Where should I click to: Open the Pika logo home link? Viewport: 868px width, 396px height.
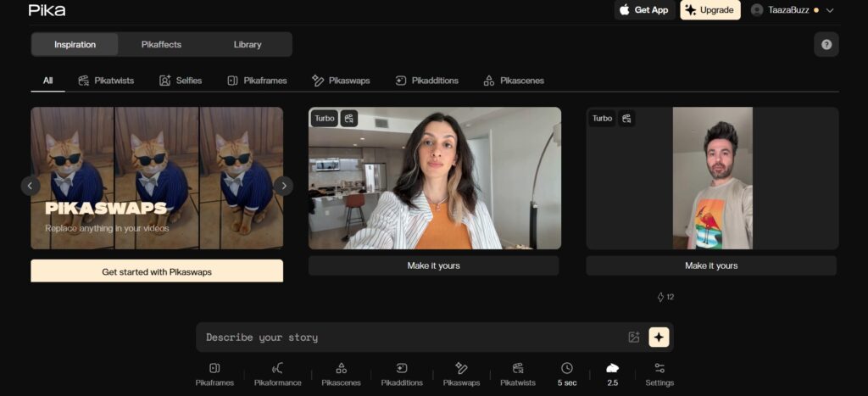47,10
